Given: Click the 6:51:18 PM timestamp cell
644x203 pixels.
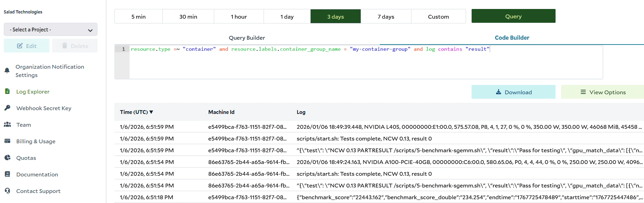Looking at the screenshot, I should [x=146, y=197].
